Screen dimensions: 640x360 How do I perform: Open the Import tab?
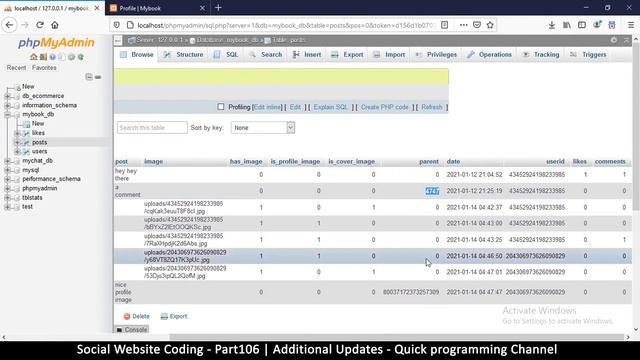[389, 55]
